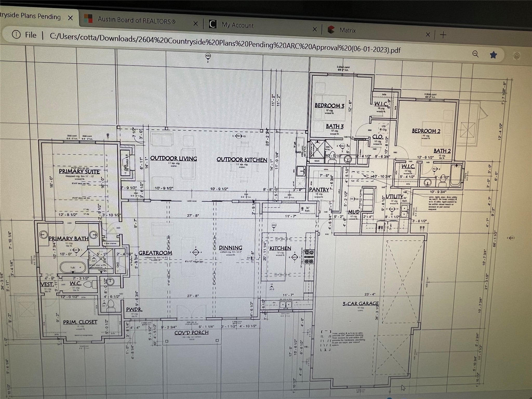Close the My Account tab
Image resolution: width=532 pixels, height=399 pixels.
314,29
